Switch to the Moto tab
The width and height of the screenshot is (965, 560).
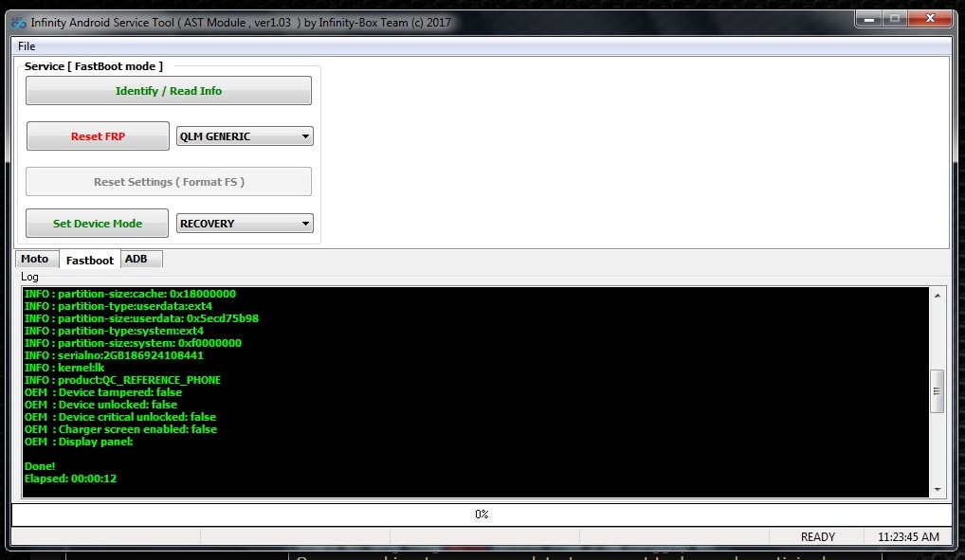[x=35, y=259]
